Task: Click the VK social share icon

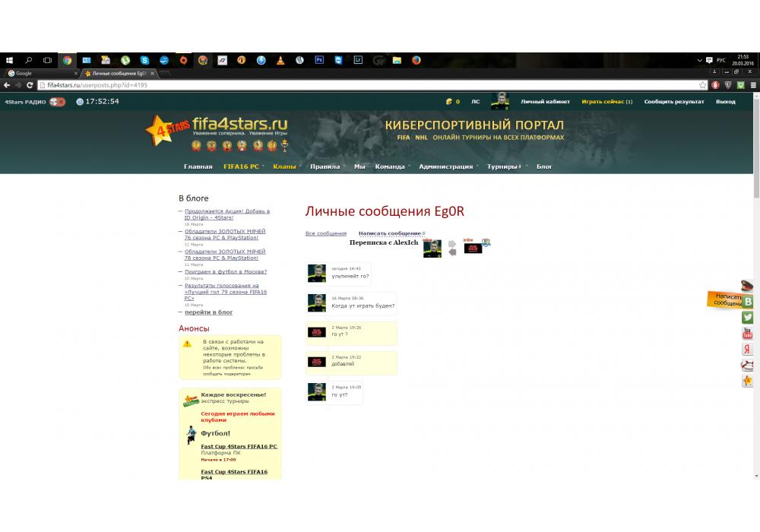Action: [748, 302]
